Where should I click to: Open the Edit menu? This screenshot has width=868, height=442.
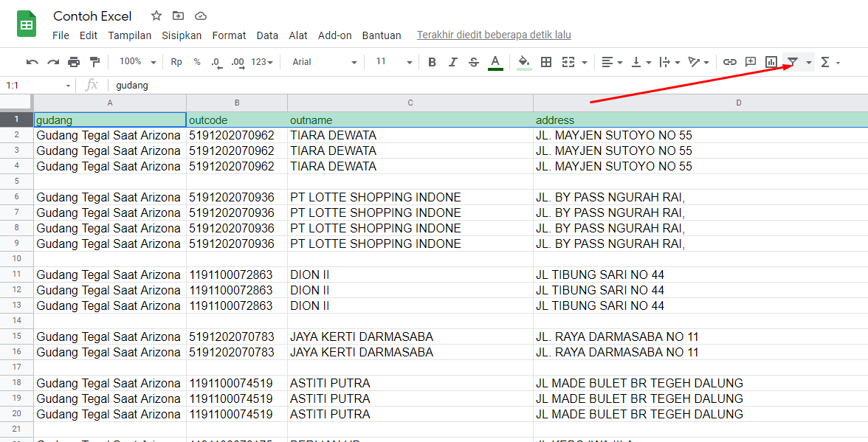(89, 35)
